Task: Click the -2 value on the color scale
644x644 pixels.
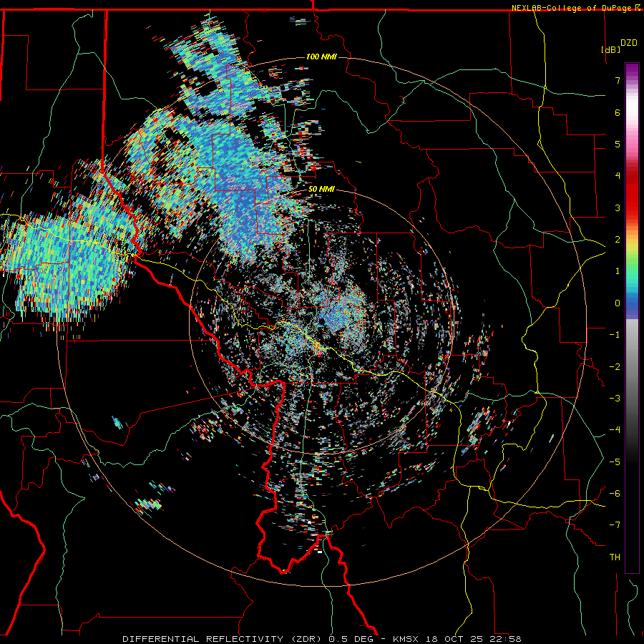Action: [x=615, y=367]
